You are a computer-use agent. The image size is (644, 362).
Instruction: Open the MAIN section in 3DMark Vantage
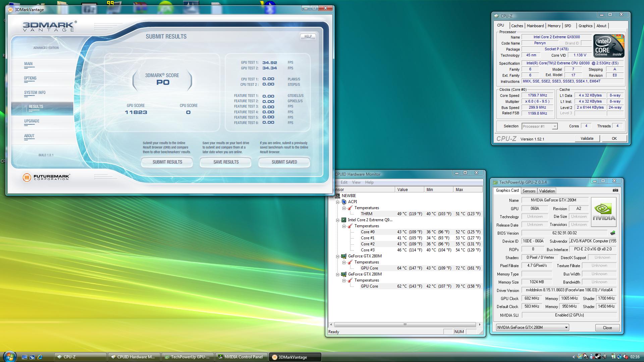42,65
